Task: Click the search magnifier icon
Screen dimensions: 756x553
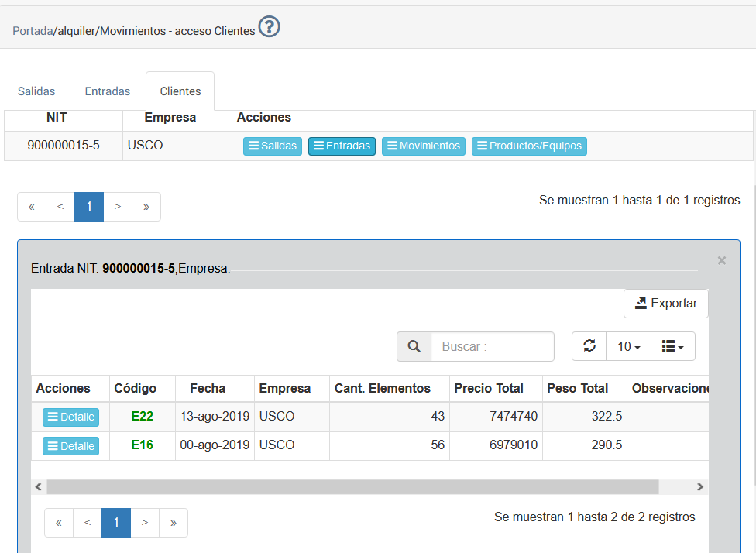Action: pos(414,347)
